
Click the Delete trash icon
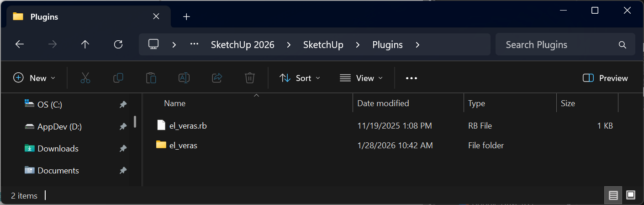[249, 78]
